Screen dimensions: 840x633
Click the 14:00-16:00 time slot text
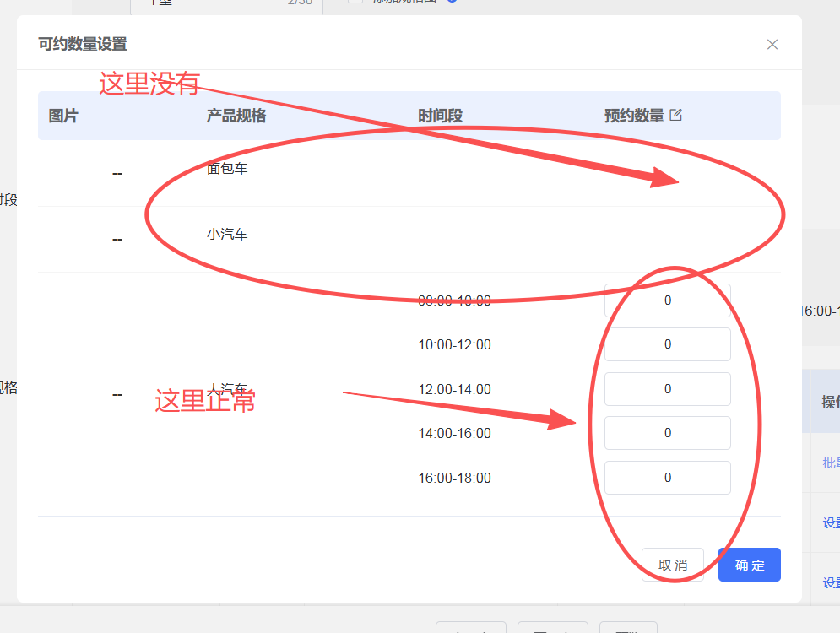454,433
